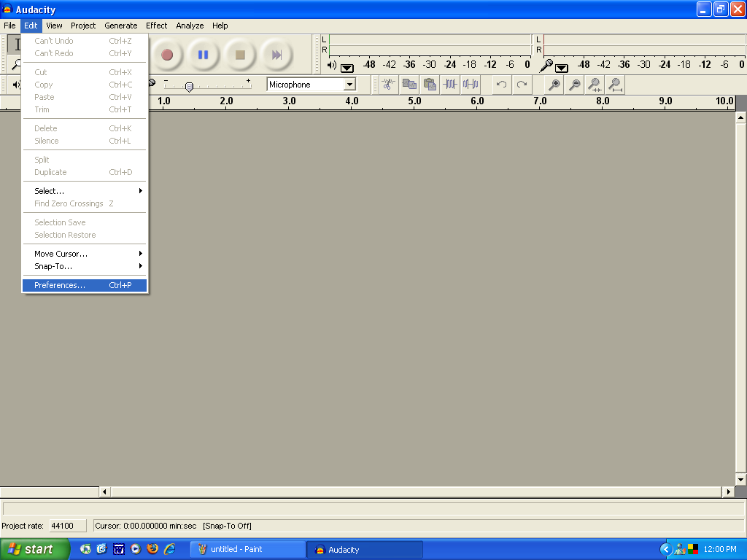Image resolution: width=747 pixels, height=560 pixels.
Task: Click the Redo arrow icon
Action: click(522, 85)
